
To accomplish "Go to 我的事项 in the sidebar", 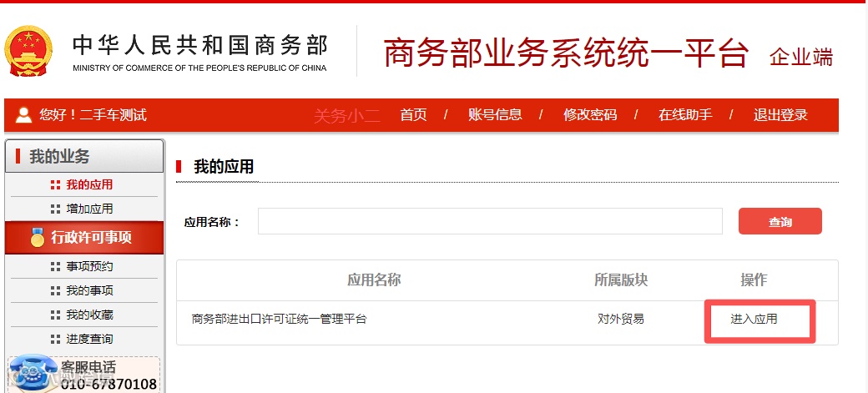I will (x=89, y=290).
